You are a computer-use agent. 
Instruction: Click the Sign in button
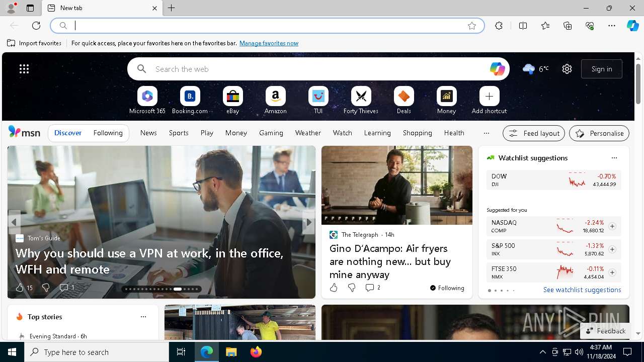602,69
